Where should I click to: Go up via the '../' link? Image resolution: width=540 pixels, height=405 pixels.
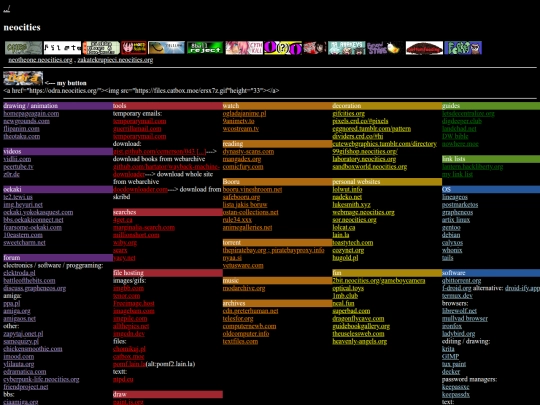click(7, 9)
